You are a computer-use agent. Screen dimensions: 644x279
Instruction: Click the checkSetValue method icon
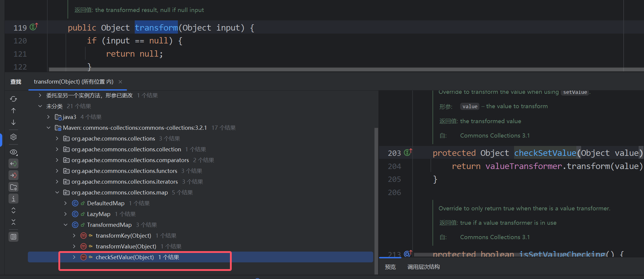click(84, 257)
